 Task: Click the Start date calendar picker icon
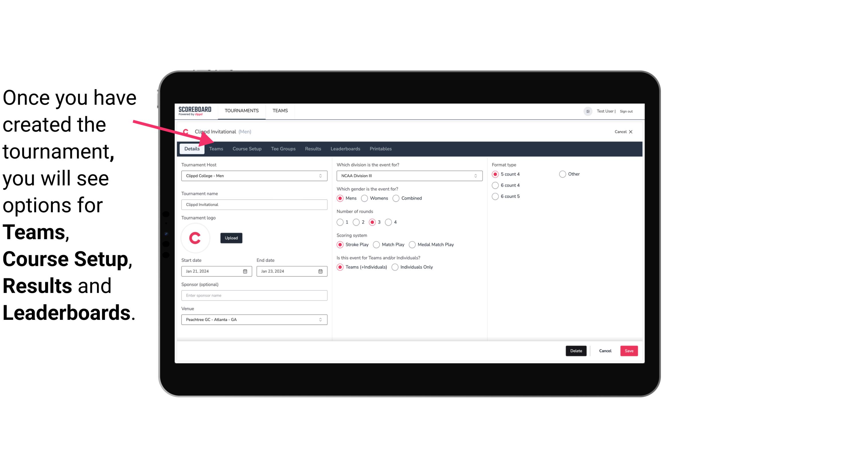coord(246,271)
